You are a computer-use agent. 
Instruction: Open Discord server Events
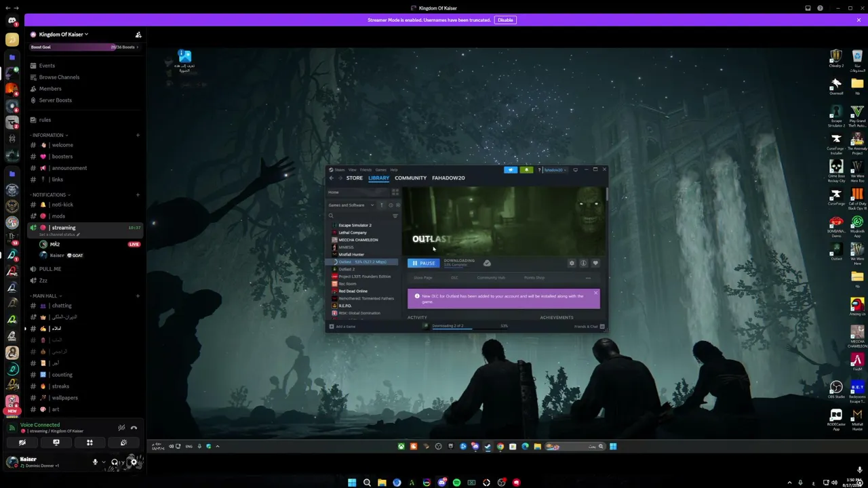47,66
